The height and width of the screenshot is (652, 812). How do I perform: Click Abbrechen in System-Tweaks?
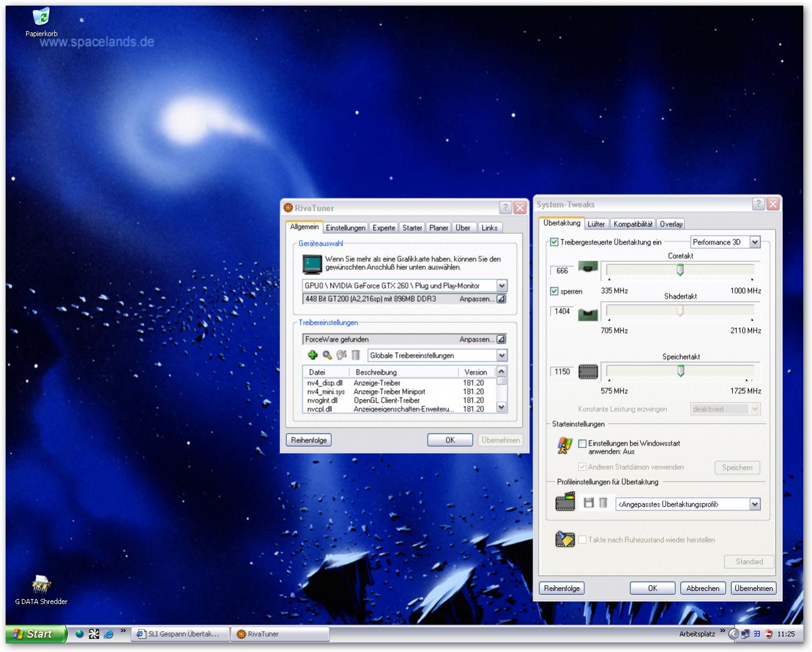[x=703, y=588]
